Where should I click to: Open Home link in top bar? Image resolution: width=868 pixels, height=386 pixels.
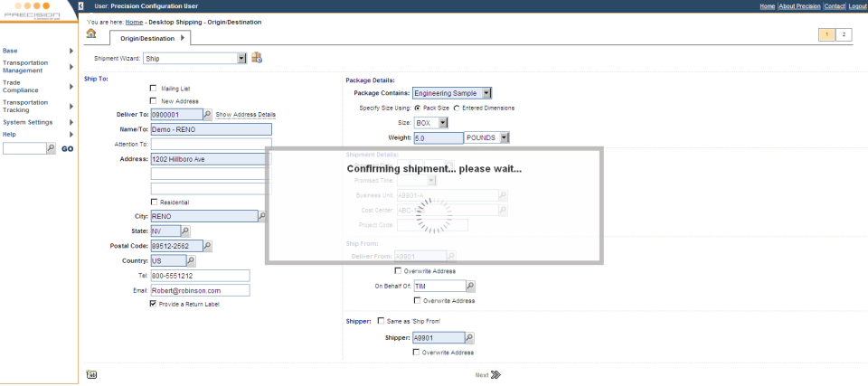[x=768, y=6]
